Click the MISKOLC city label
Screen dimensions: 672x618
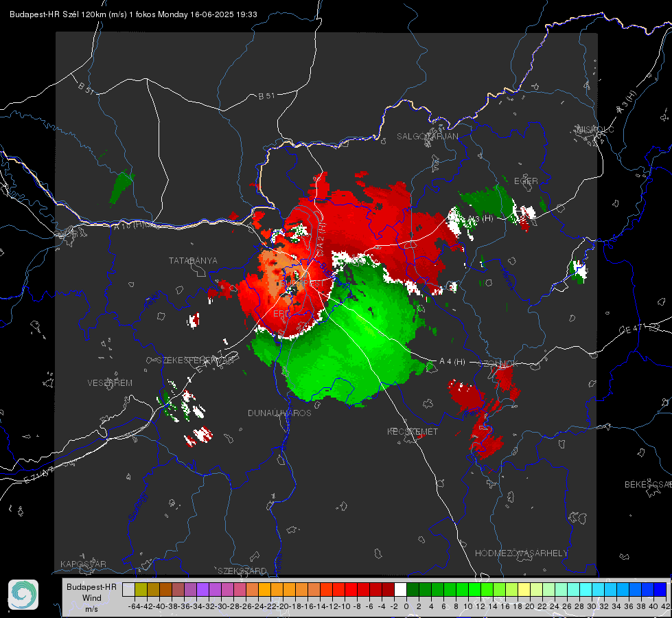pyautogui.click(x=595, y=129)
